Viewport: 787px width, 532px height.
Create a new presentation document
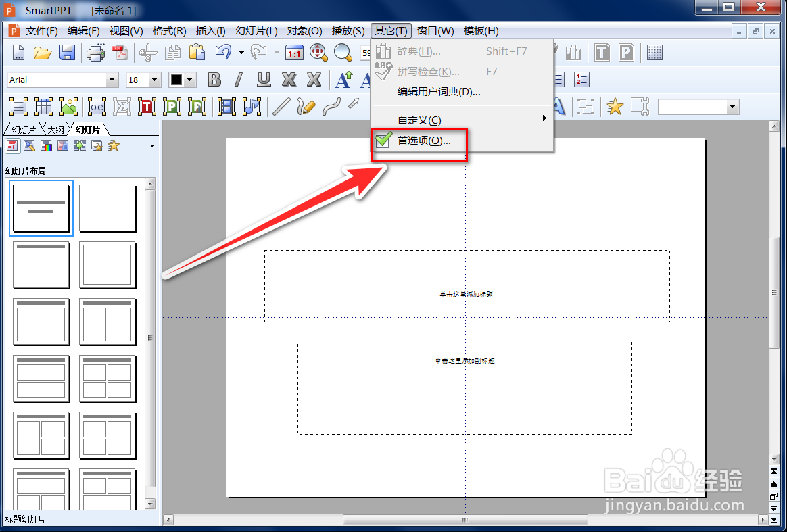[x=18, y=52]
